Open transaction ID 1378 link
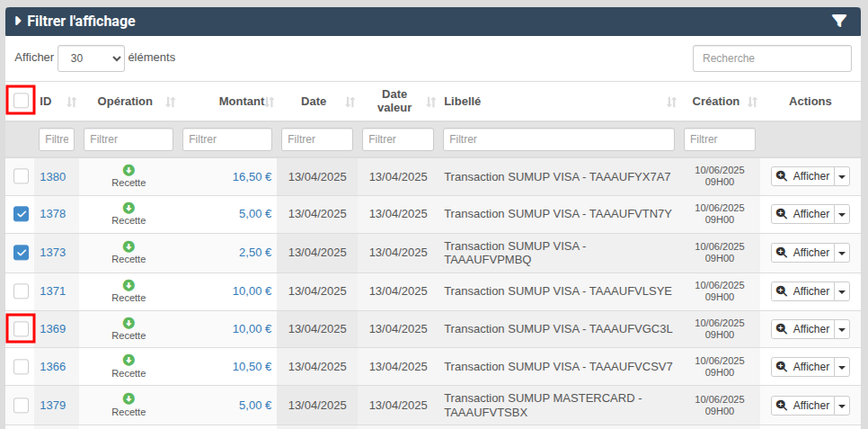The height and width of the screenshot is (429, 868). coord(53,214)
